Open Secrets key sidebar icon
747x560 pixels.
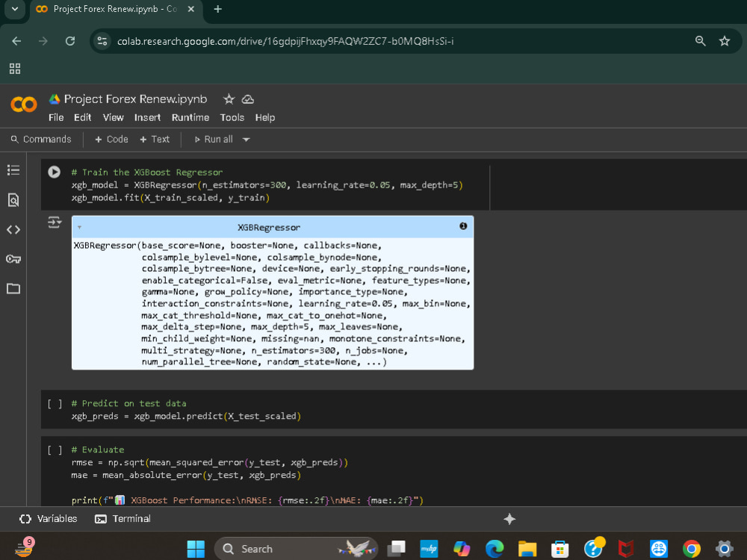pyautogui.click(x=13, y=259)
